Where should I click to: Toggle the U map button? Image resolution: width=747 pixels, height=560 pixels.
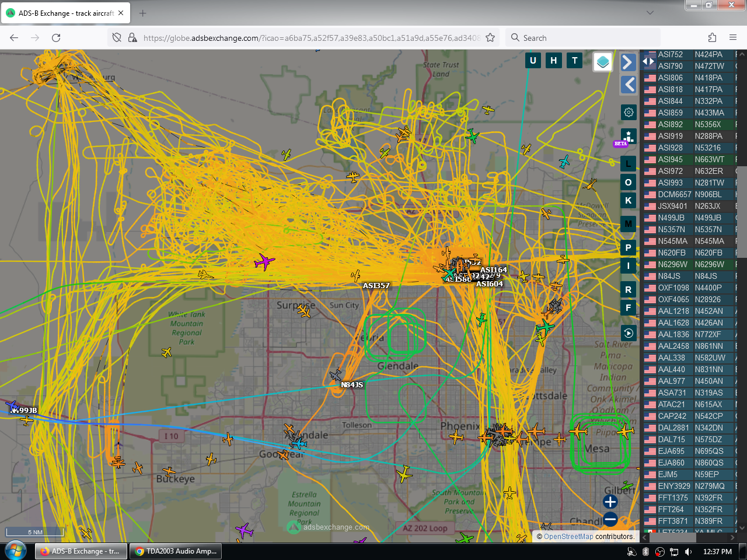(x=533, y=60)
